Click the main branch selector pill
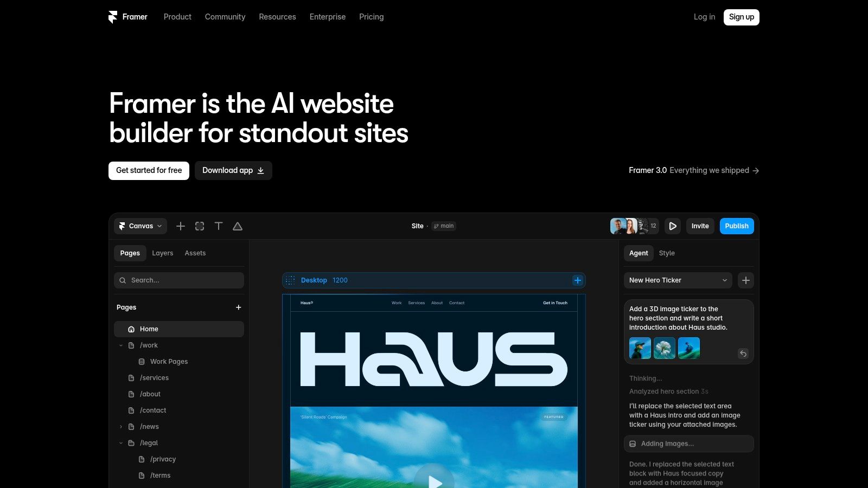 (444, 226)
